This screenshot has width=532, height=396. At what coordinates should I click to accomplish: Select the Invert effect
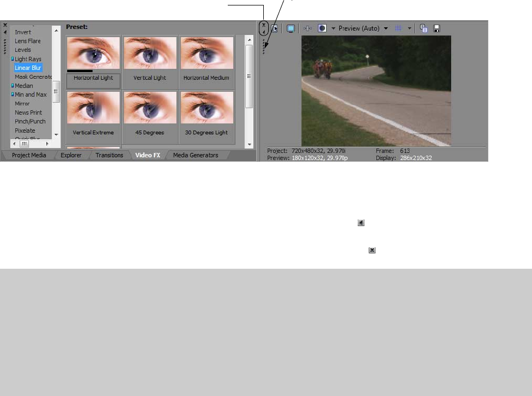23,32
